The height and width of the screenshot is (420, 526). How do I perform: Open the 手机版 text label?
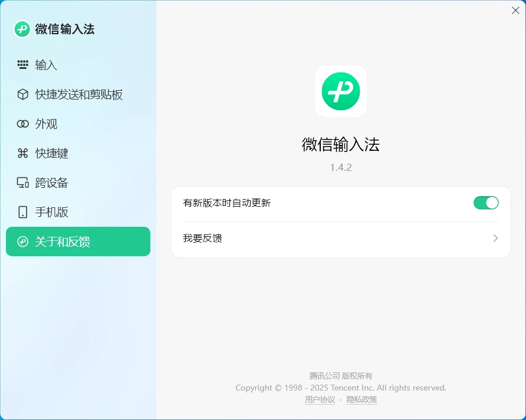tap(52, 212)
